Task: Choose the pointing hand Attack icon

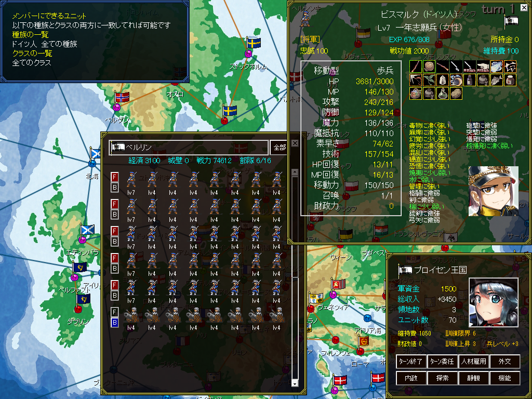Action: (x=483, y=66)
